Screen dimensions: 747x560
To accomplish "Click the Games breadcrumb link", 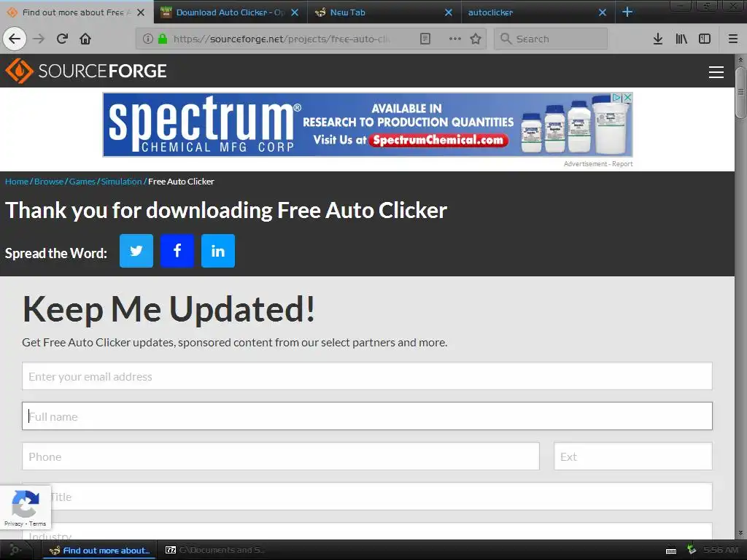I will (x=82, y=182).
